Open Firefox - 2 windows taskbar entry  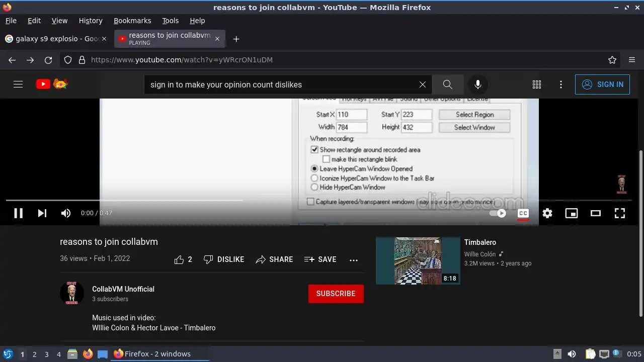pyautogui.click(x=159, y=354)
